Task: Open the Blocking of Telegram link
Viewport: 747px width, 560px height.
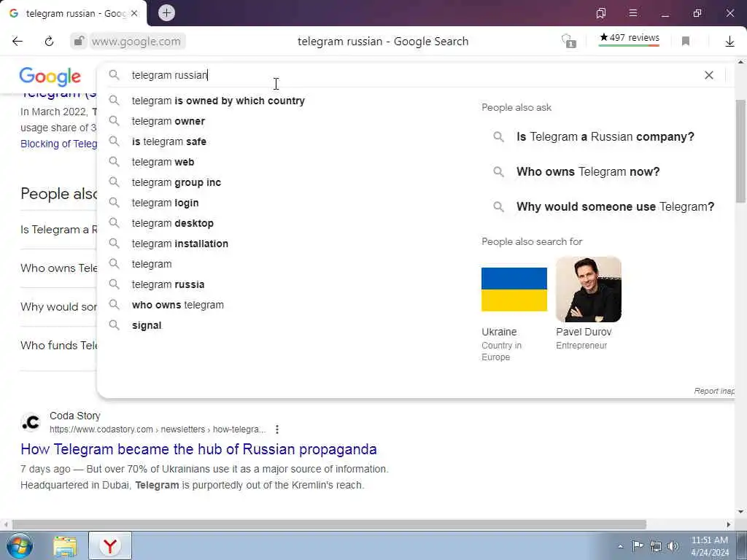Action: coord(58,144)
